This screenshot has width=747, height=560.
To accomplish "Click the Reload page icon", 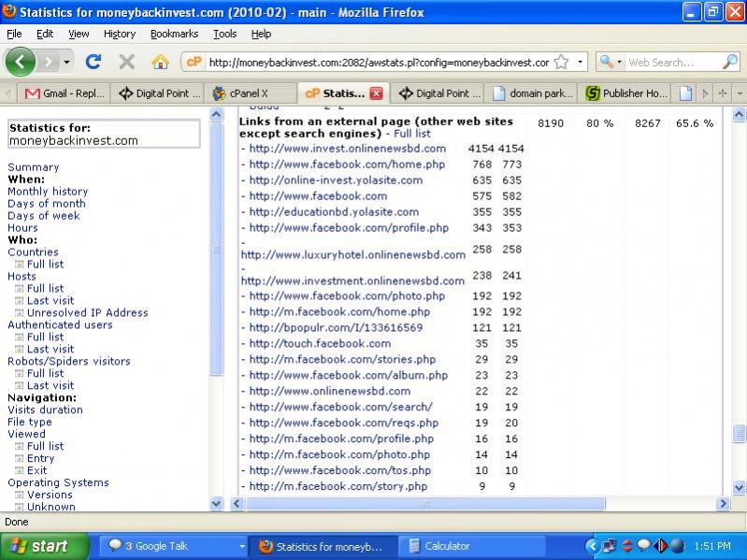I will 93,62.
